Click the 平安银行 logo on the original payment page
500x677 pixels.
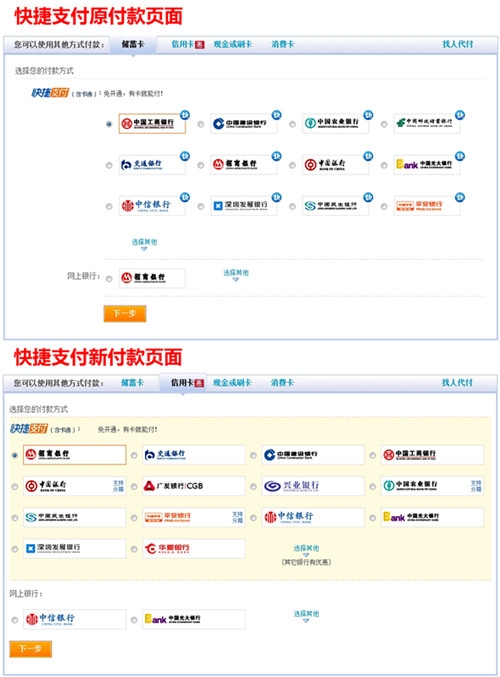pos(427,206)
